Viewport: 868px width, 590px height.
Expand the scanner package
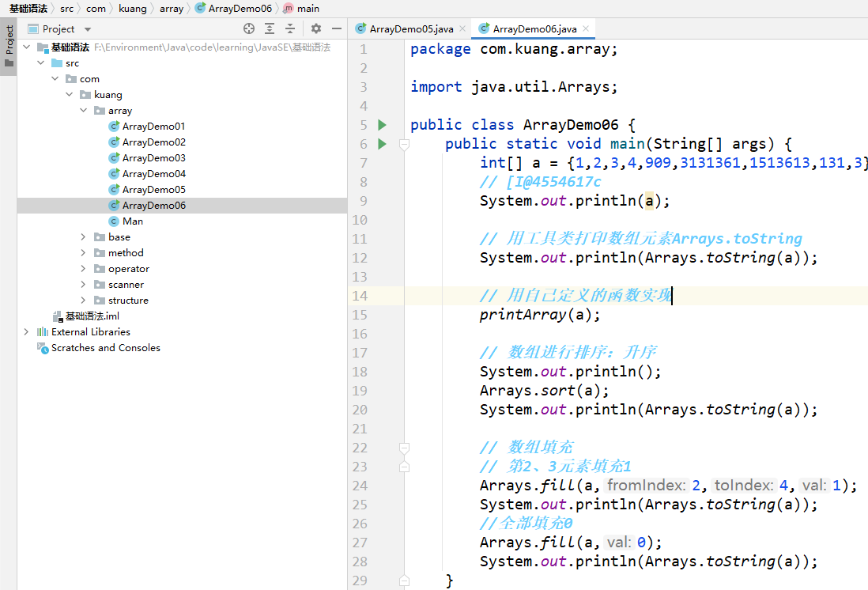[83, 284]
